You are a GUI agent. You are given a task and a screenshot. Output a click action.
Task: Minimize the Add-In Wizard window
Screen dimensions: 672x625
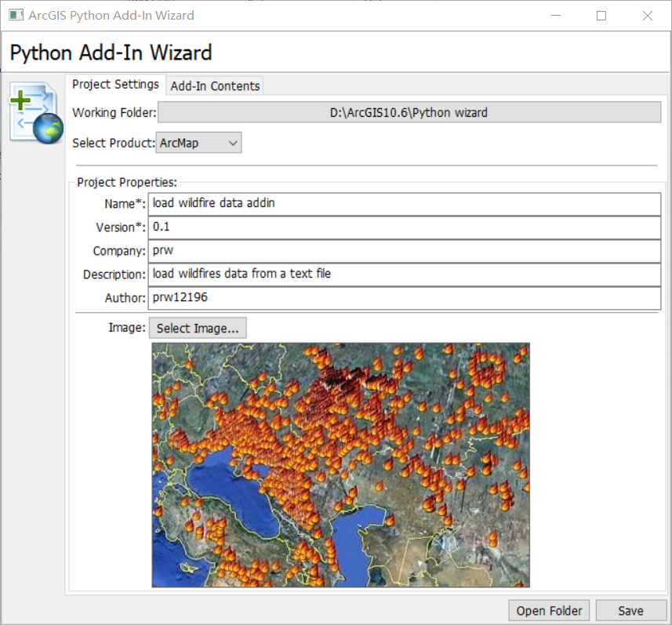(x=555, y=16)
